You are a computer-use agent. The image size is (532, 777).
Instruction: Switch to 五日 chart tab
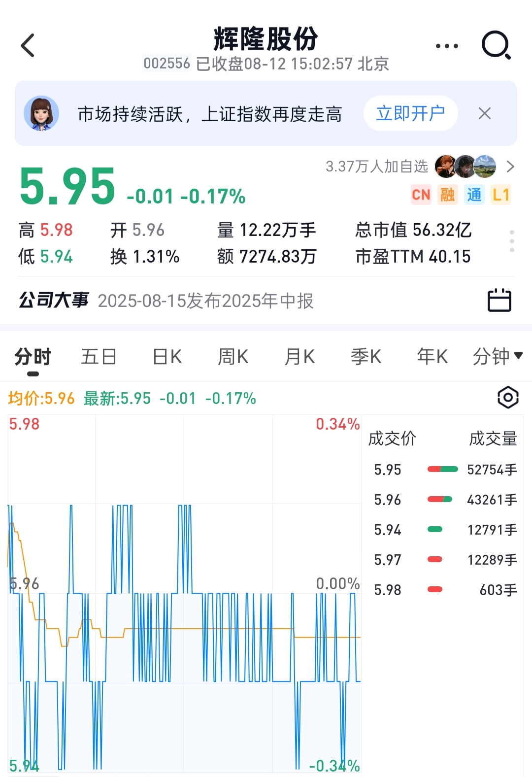[x=99, y=356]
